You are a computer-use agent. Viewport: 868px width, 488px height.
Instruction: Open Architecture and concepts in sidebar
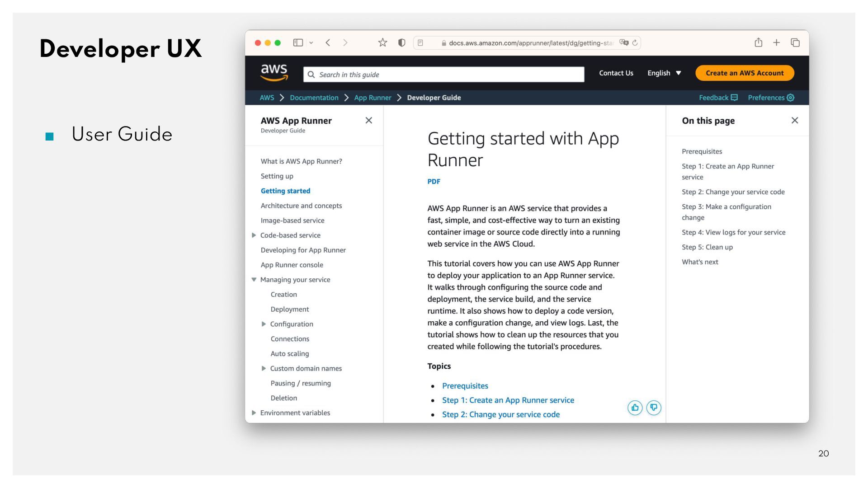[x=301, y=206]
